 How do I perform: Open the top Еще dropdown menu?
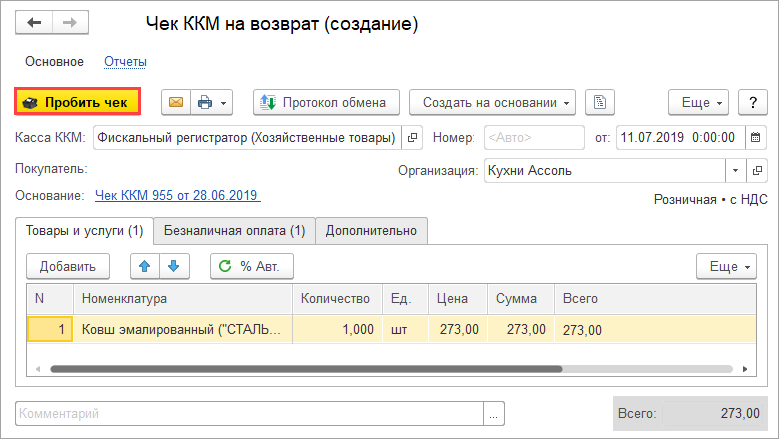pyautogui.click(x=698, y=102)
